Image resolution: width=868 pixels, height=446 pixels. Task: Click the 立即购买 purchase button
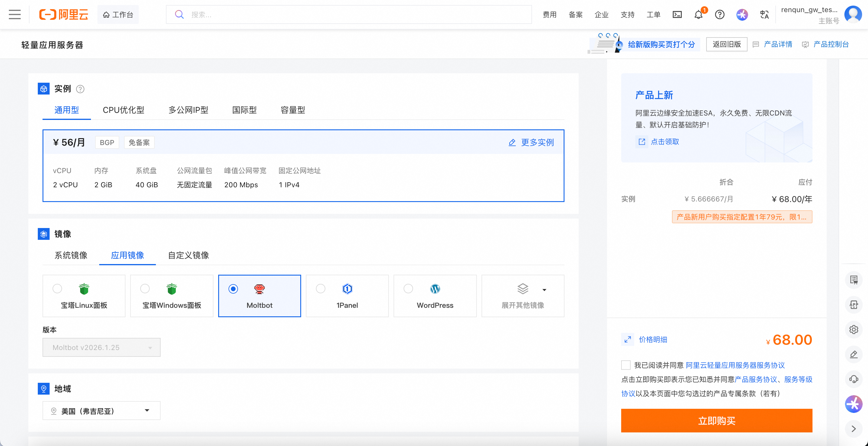point(716,420)
